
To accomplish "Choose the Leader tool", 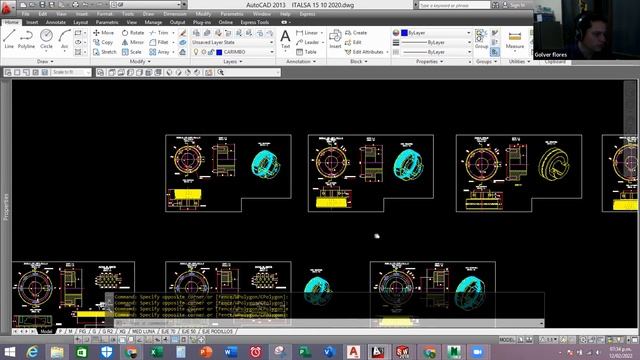I will [x=307, y=42].
